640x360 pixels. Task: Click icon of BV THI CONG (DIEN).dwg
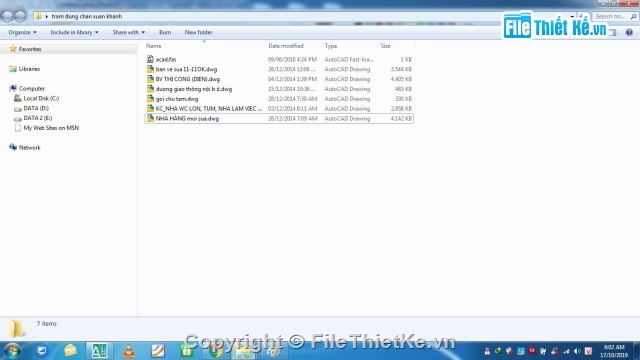pyautogui.click(x=150, y=79)
